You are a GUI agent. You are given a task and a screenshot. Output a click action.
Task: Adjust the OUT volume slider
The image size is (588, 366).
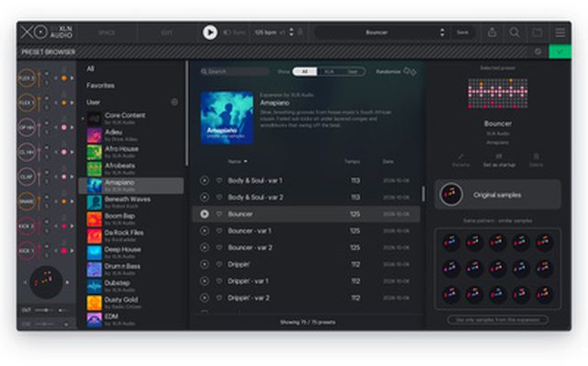(x=45, y=310)
